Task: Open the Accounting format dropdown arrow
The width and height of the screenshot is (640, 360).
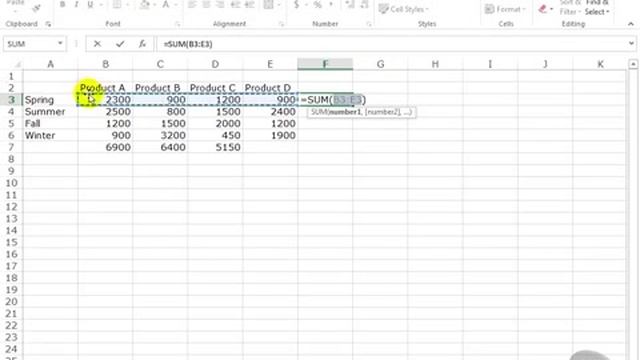Action: (306, 5)
